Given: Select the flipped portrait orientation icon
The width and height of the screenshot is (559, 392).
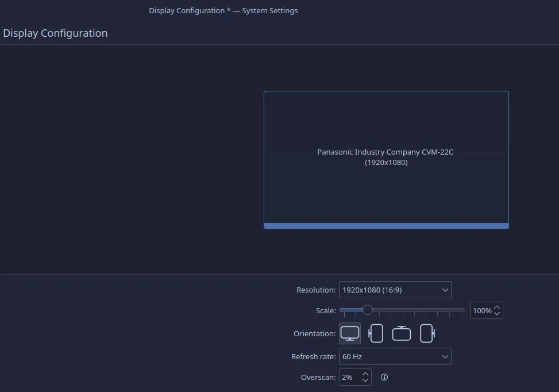Looking at the screenshot, I should (427, 333).
